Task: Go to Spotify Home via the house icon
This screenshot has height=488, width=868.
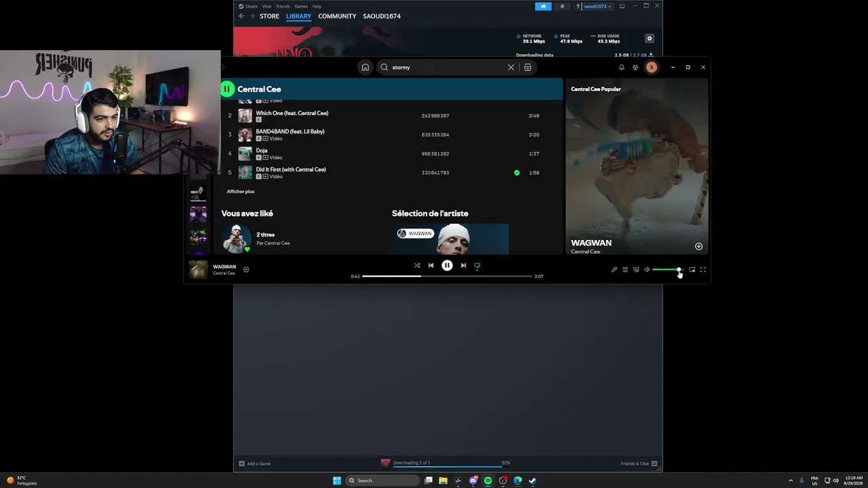Action: point(366,67)
